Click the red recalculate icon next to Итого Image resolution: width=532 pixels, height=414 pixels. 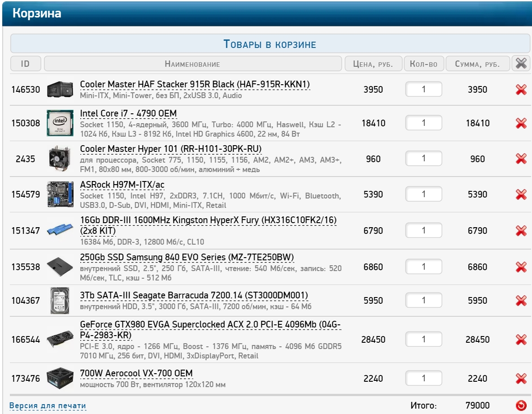pos(521,405)
